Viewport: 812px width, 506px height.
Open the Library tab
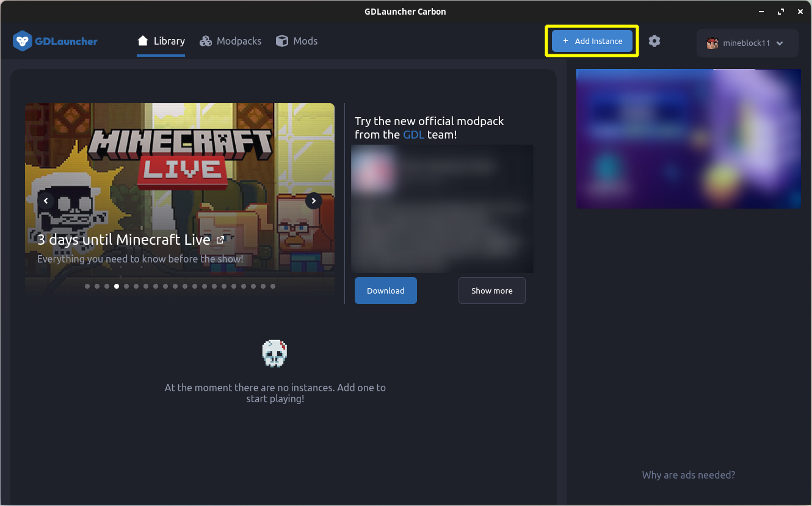[161, 41]
